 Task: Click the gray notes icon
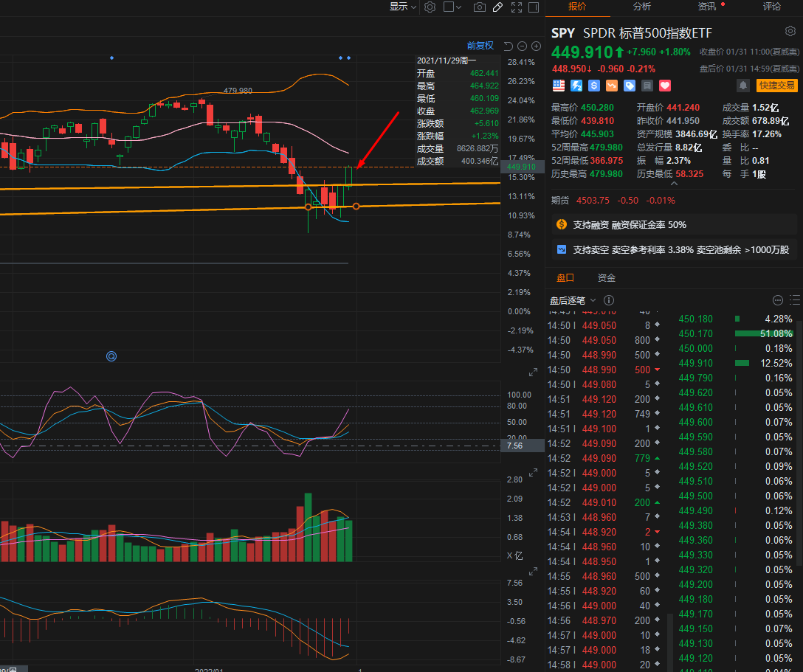point(647,86)
